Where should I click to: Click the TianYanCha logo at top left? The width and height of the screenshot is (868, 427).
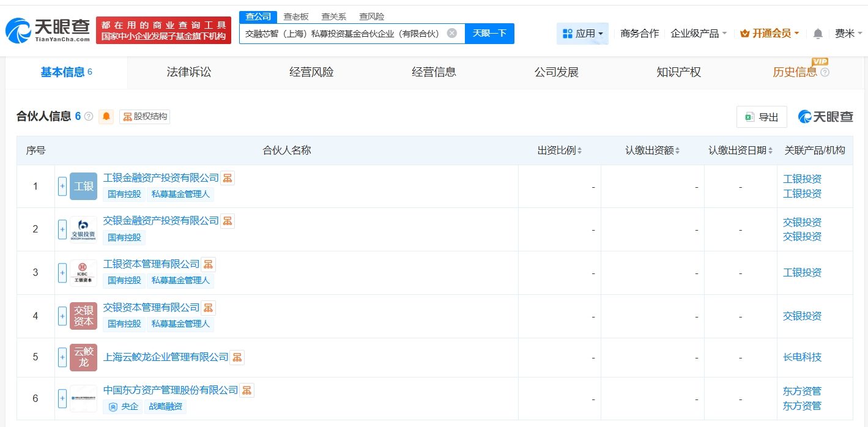[48, 29]
